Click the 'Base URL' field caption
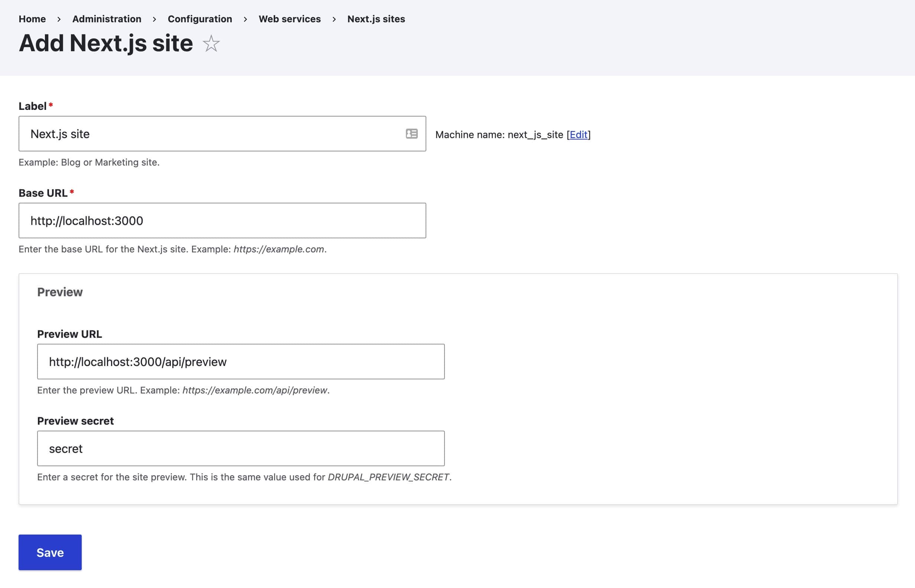The image size is (915, 588). pyautogui.click(x=43, y=193)
